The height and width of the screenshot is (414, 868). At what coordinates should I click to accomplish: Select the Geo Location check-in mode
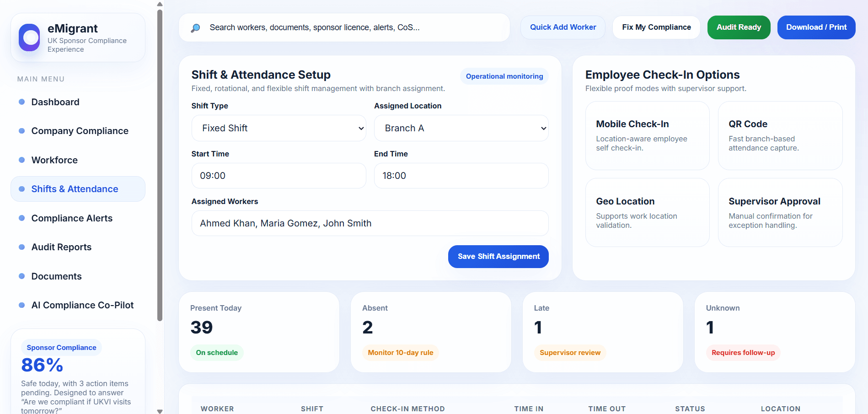tap(647, 212)
